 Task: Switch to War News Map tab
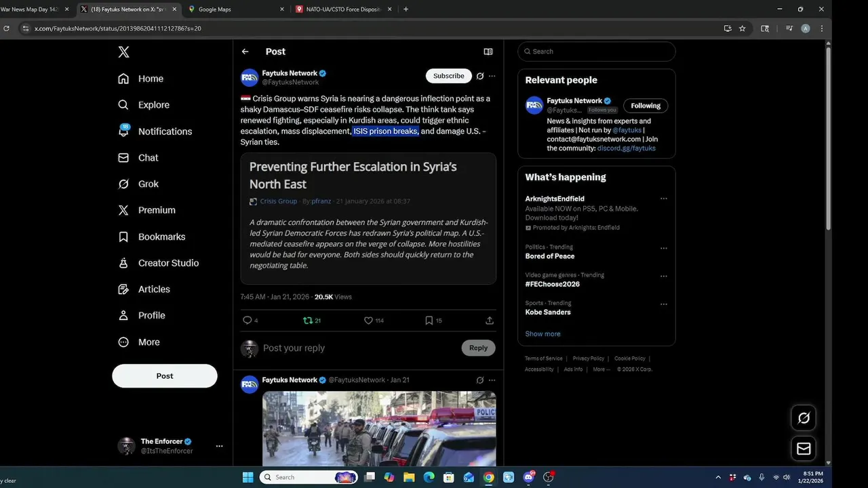point(35,9)
